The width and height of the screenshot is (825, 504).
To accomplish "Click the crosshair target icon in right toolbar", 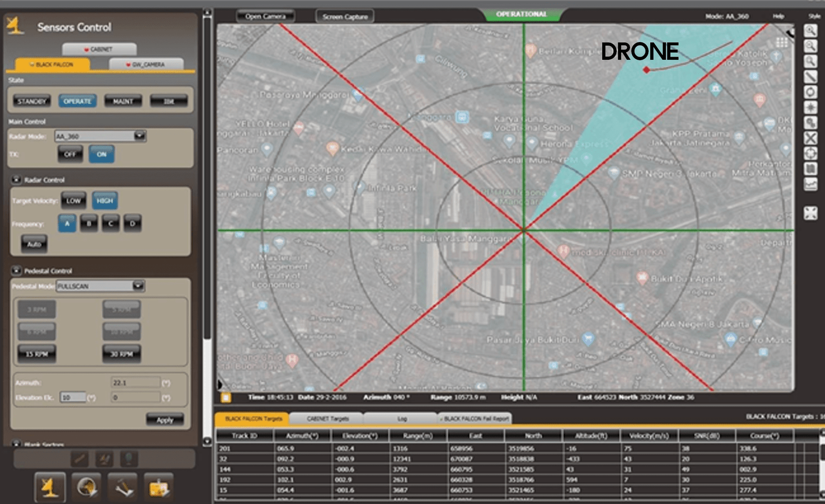I will 811,154.
